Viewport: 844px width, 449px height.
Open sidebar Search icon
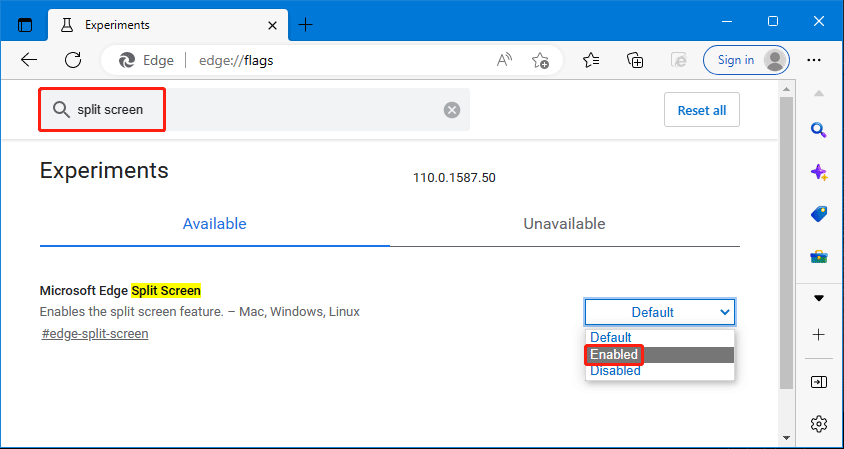[x=819, y=130]
